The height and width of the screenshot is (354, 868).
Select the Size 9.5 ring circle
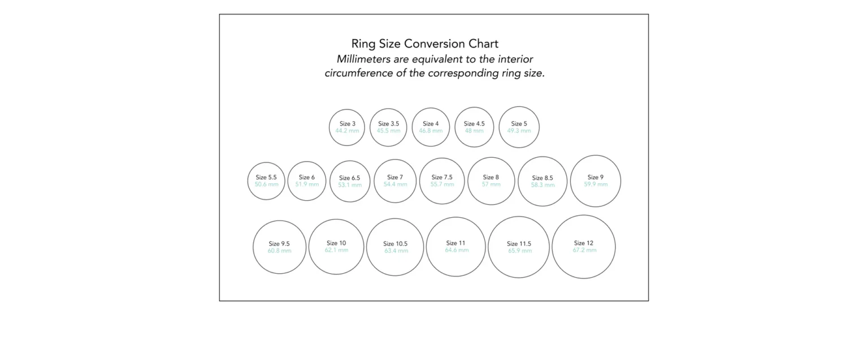pos(279,247)
